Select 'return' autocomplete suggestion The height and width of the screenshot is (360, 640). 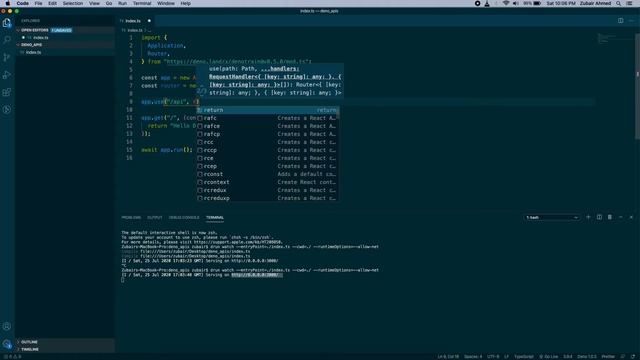[268, 110]
